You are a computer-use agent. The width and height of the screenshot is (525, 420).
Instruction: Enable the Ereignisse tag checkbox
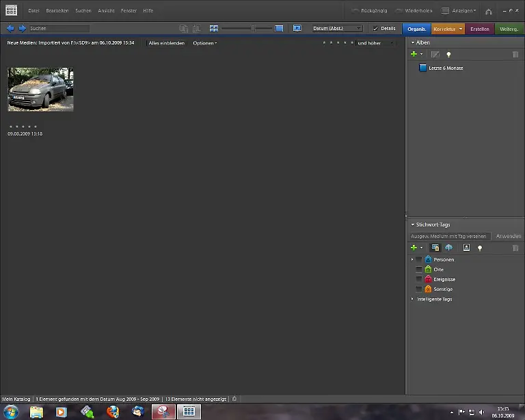(x=419, y=279)
